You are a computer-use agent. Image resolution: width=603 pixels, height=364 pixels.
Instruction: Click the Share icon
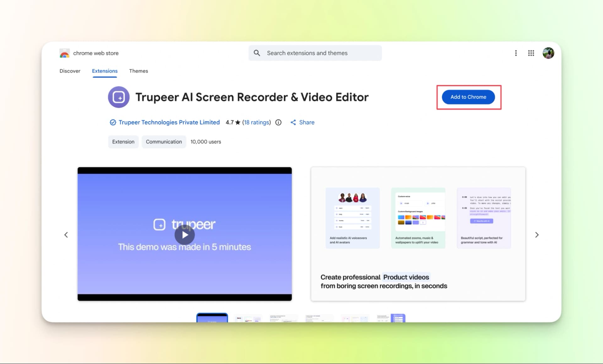[293, 122]
